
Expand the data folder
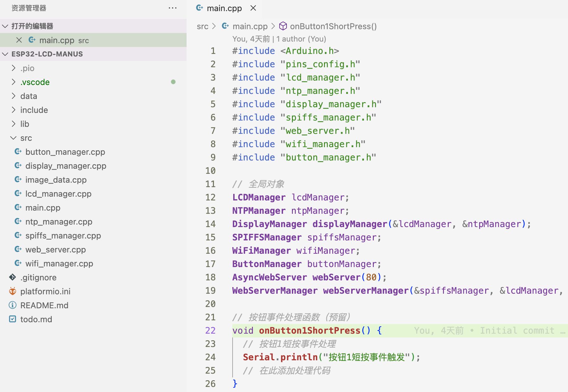pyautogui.click(x=13, y=96)
